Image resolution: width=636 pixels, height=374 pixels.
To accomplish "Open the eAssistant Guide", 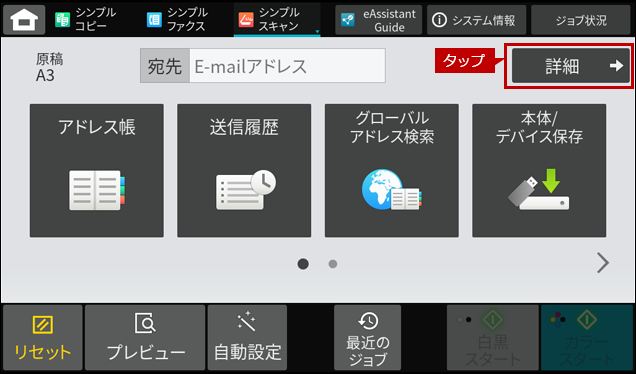I will (x=378, y=20).
